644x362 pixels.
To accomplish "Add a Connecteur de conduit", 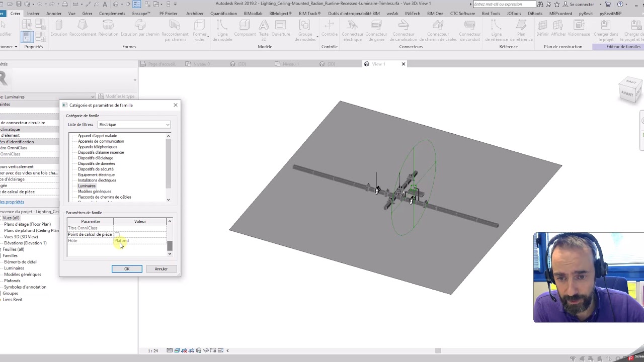I will [x=470, y=30].
